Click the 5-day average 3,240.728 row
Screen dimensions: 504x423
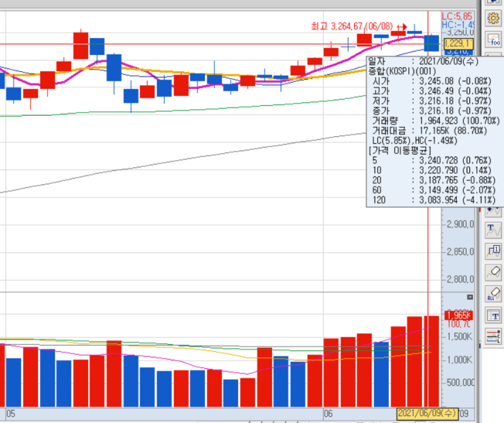click(431, 160)
